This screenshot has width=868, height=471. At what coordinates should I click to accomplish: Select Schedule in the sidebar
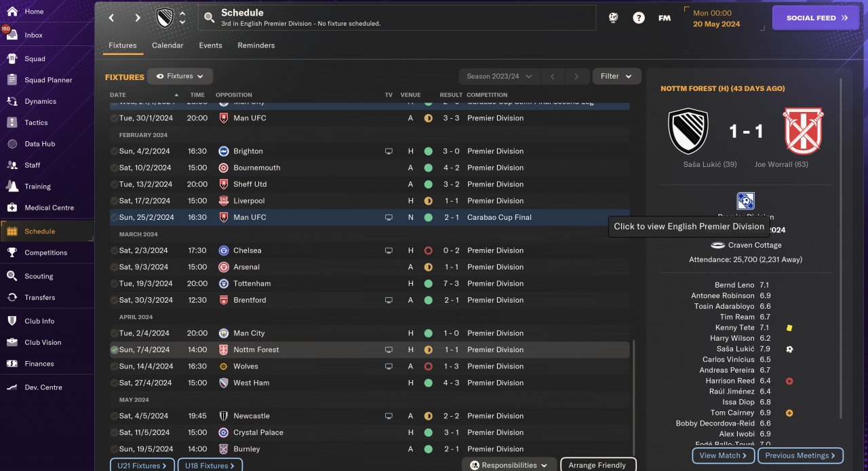[47, 231]
